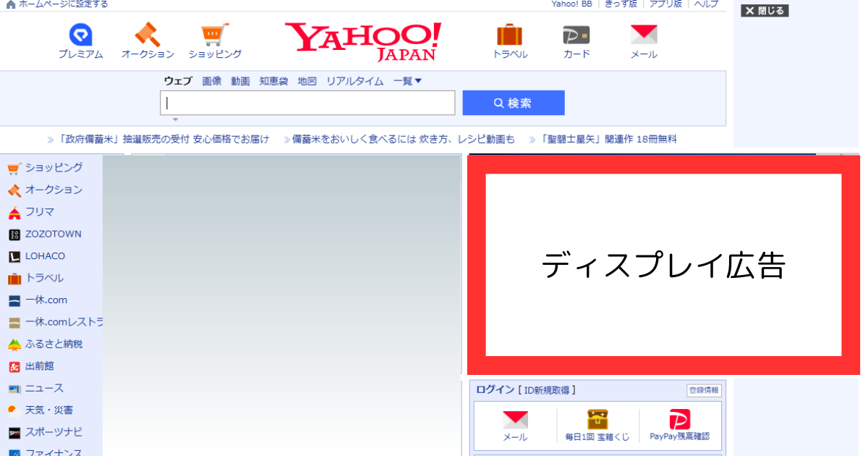This screenshot has height=456, width=868.
Task: Open the ショッピング cart icon in the header
Action: coord(215,41)
